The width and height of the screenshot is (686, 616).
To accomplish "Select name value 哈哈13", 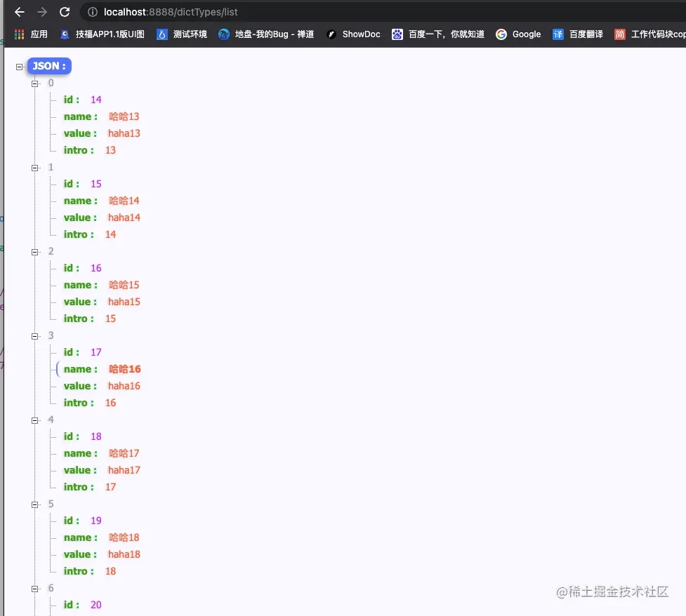I will (124, 116).
